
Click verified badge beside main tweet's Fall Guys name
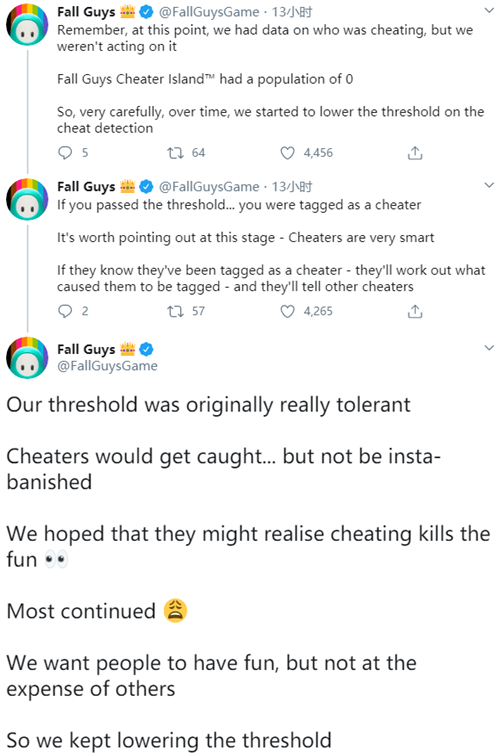pyautogui.click(x=147, y=349)
